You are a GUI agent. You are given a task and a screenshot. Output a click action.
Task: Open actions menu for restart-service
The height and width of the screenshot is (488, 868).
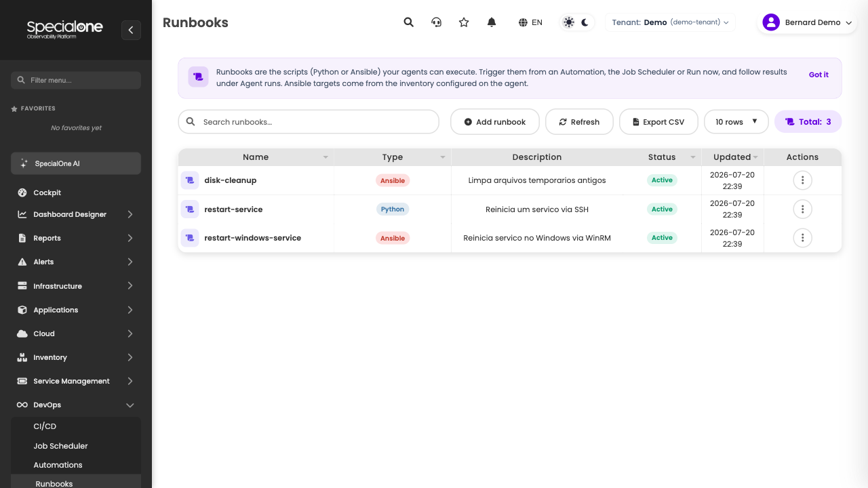pos(802,209)
